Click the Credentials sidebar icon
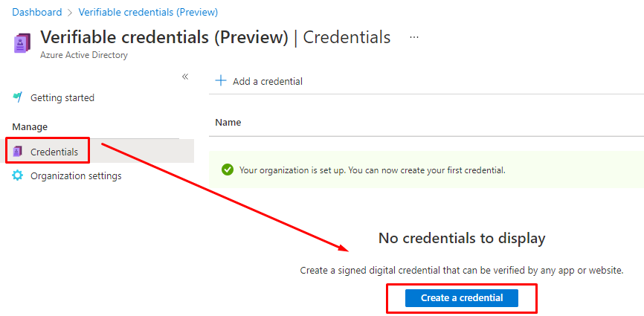644x316 pixels. [18, 152]
